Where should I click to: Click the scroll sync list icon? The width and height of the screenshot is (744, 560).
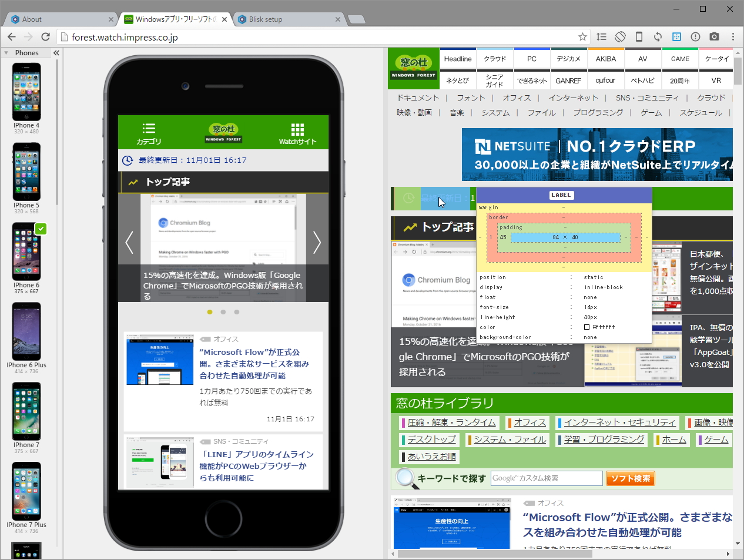[601, 36]
